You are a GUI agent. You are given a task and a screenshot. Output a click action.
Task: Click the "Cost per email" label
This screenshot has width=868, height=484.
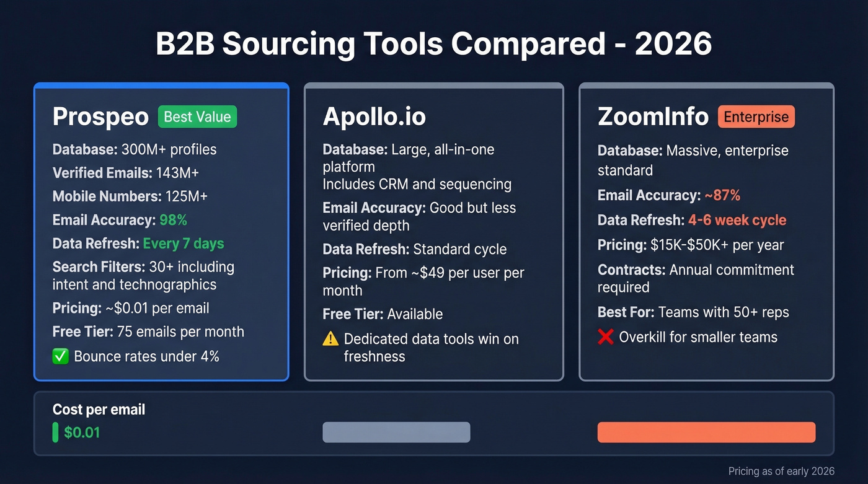(98, 410)
